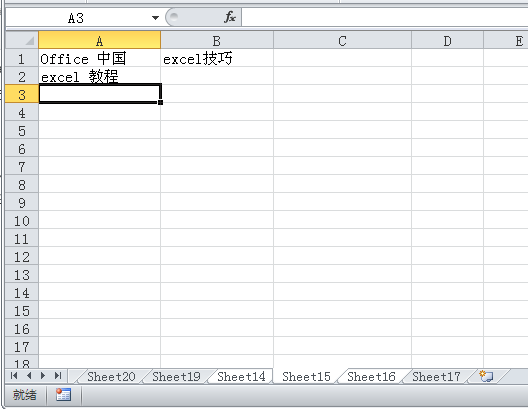Open the Name Box dropdown arrow
528x409 pixels.
click(155, 18)
